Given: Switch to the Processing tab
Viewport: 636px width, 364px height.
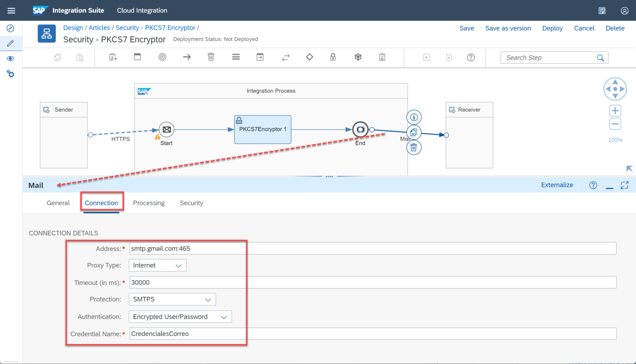Looking at the screenshot, I should [149, 203].
